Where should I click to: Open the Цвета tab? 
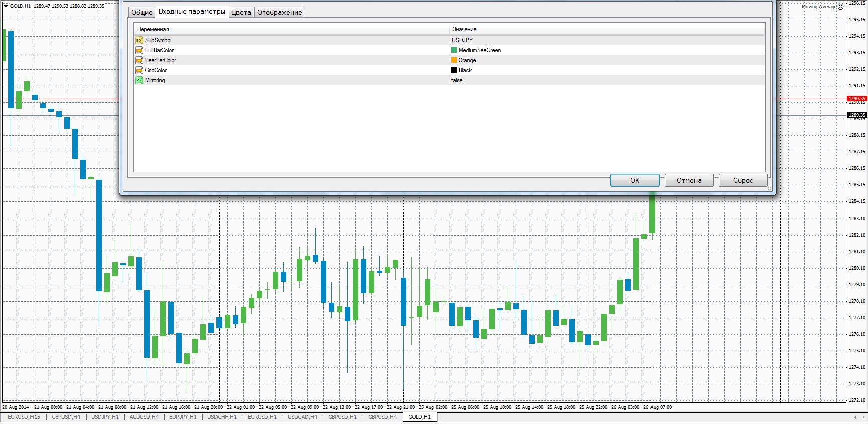pos(241,12)
